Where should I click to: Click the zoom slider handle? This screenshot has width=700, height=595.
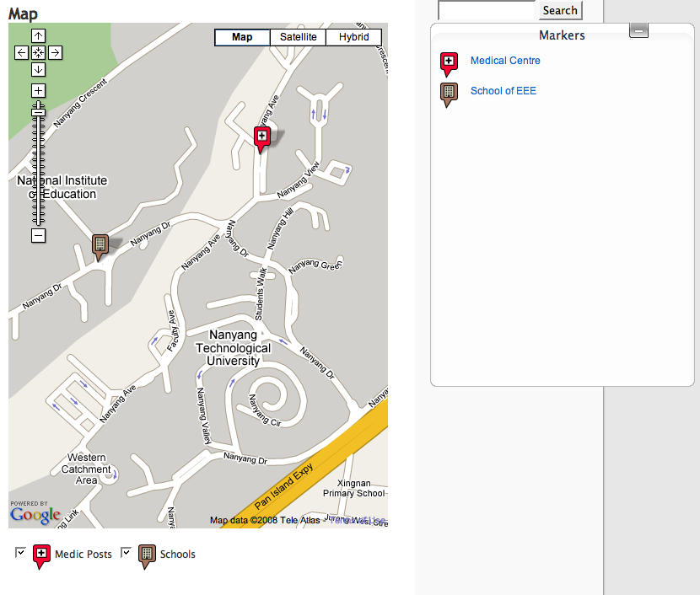(x=39, y=111)
